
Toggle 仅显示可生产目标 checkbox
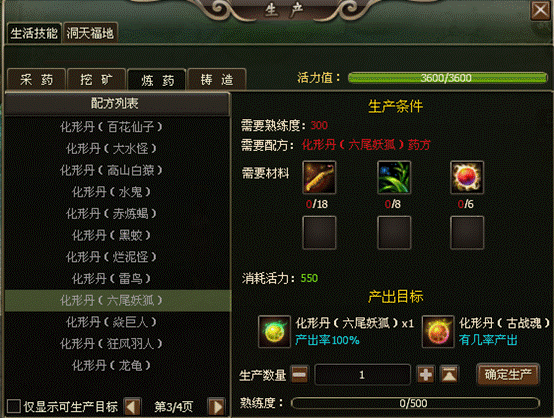(13, 406)
